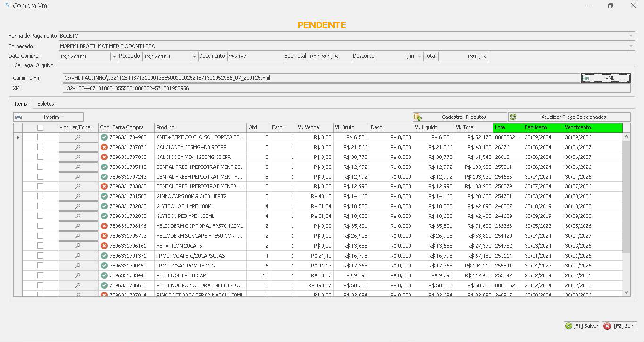Viewport: 644px width, 342px height.
Task: Switch to the Boletos tab
Action: 46,104
